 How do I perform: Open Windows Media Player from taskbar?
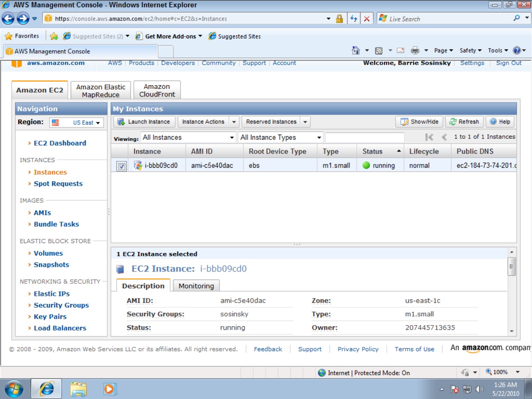point(109,389)
